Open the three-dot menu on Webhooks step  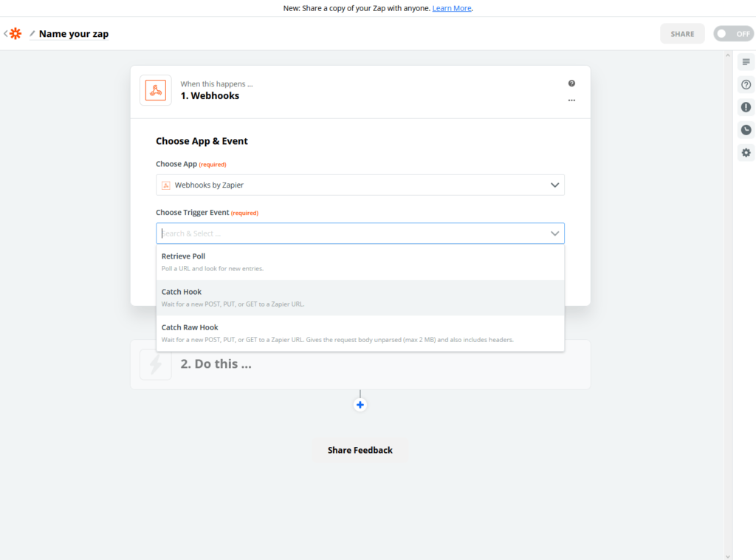pos(571,100)
